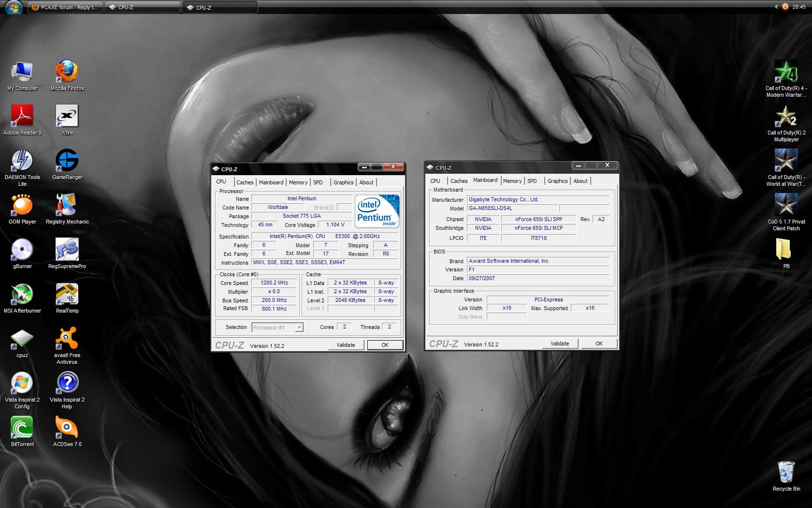The image size is (812, 508).
Task: Click OK in right CPU-Z window
Action: click(599, 344)
